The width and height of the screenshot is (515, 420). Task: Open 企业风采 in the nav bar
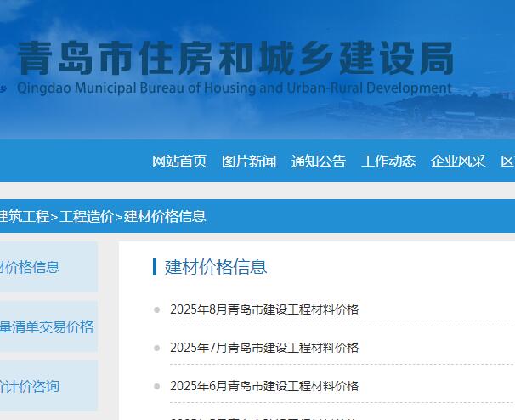(x=458, y=162)
